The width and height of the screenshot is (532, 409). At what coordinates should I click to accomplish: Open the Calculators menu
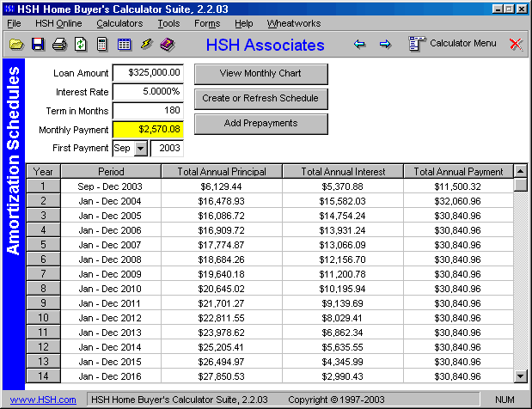(x=119, y=23)
